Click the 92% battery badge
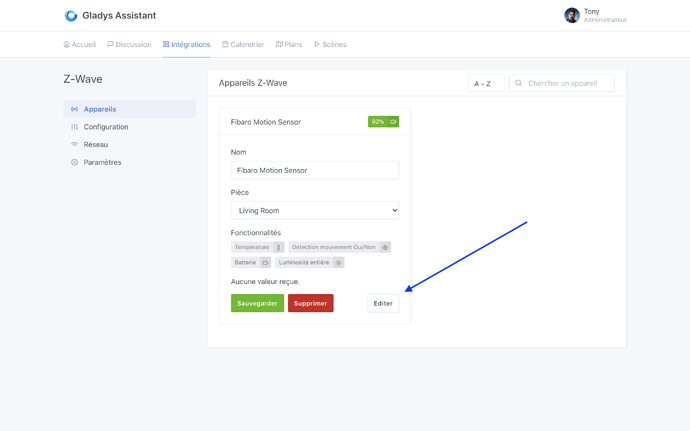The height and width of the screenshot is (431, 690). pos(383,122)
